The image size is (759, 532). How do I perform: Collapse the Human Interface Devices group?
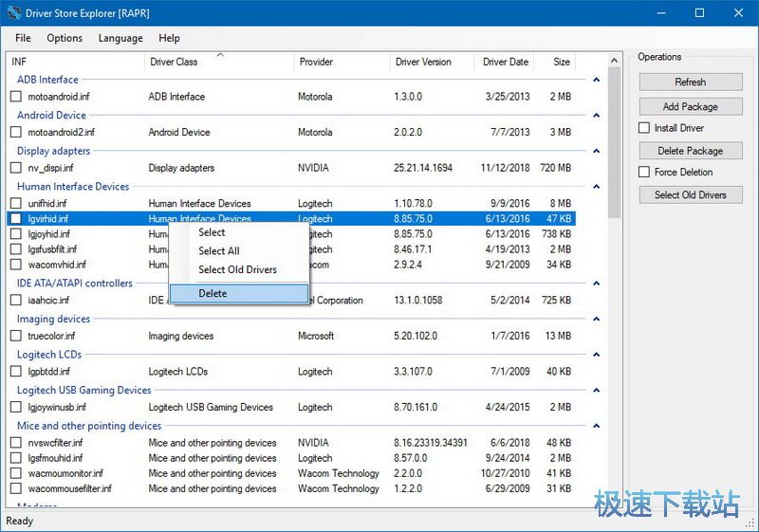coord(597,187)
